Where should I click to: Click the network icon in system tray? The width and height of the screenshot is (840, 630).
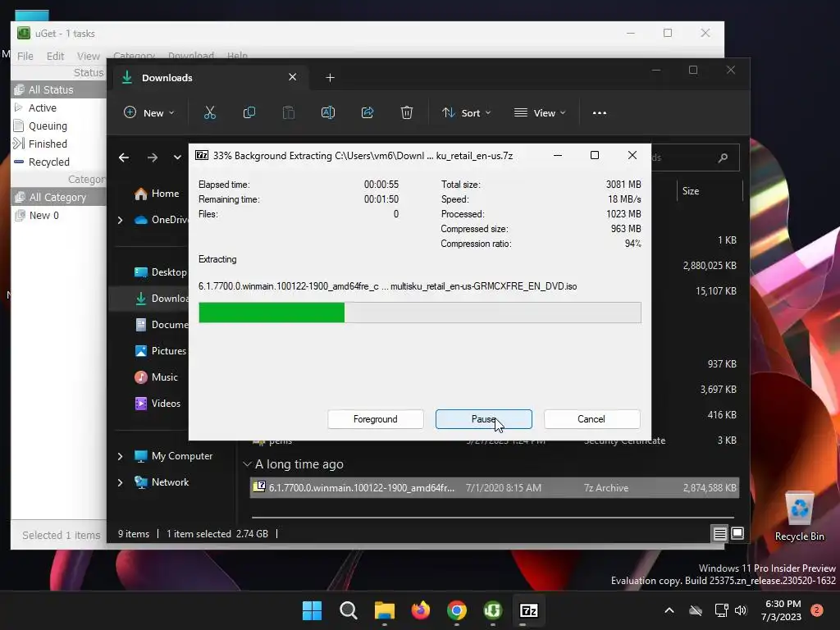[x=721, y=610]
